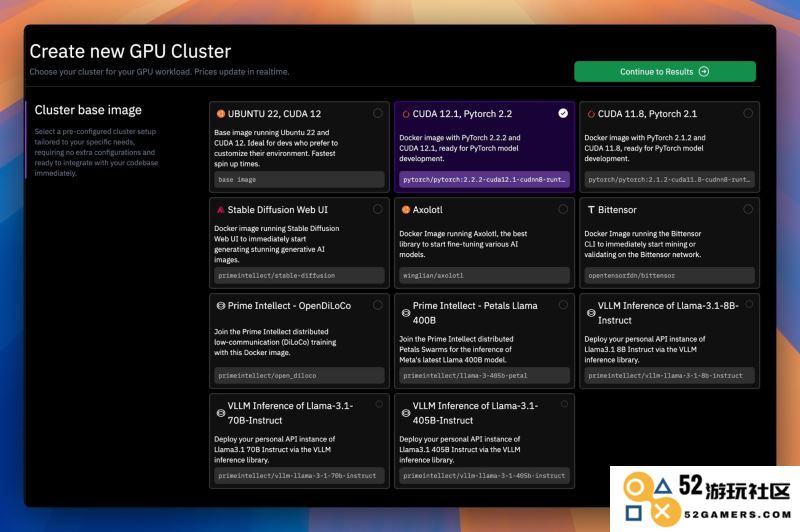
Task: Click the Stable Diffusion Web UI logo icon
Action: point(221,210)
